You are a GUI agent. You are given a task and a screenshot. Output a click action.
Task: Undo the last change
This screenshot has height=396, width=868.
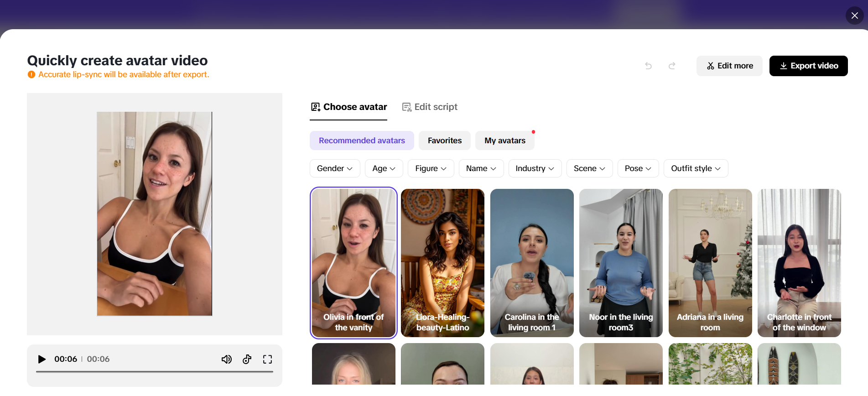point(648,66)
